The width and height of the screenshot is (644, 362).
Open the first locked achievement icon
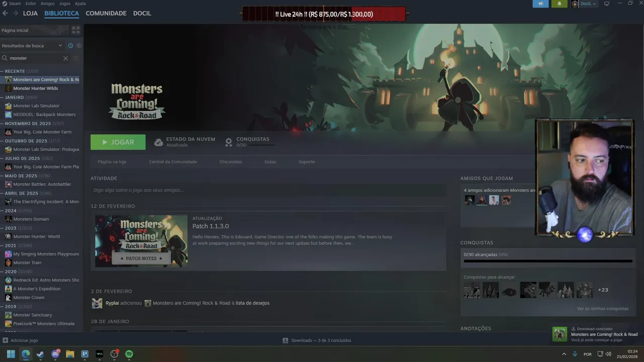472,290
